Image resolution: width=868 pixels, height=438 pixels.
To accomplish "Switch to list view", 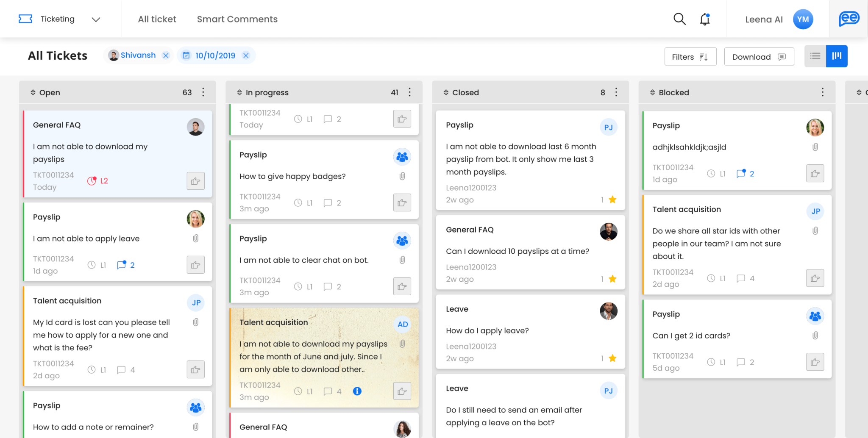I will click(x=815, y=56).
